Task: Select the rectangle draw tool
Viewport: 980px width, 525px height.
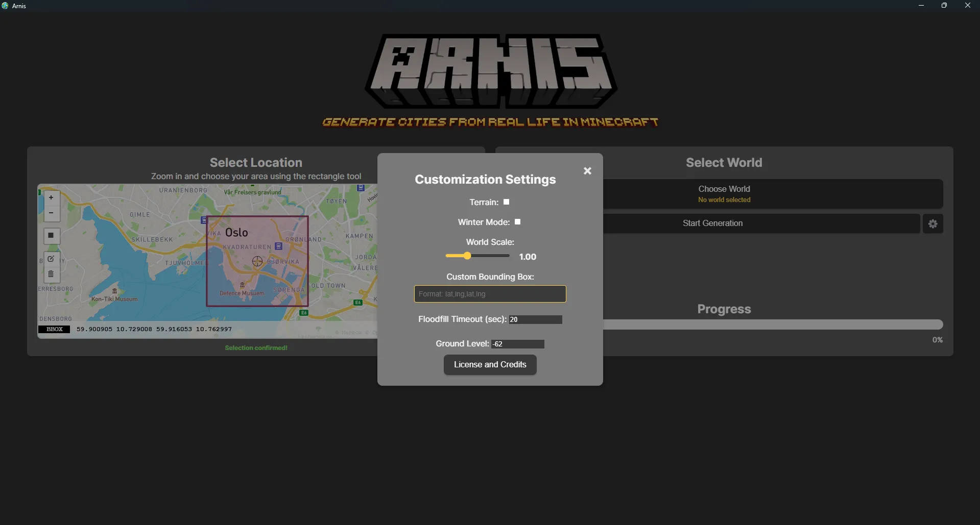Action: (51, 236)
